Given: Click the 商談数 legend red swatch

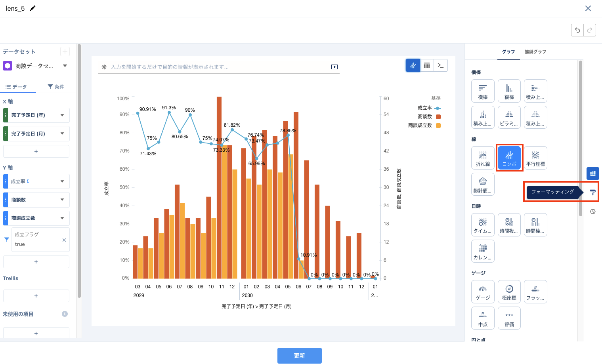Looking at the screenshot, I should [x=438, y=117].
